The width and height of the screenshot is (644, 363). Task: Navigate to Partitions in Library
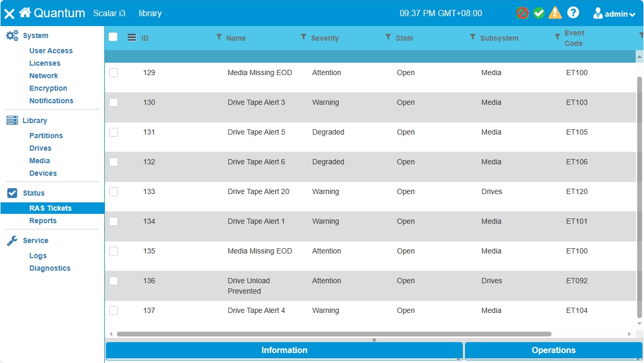46,136
